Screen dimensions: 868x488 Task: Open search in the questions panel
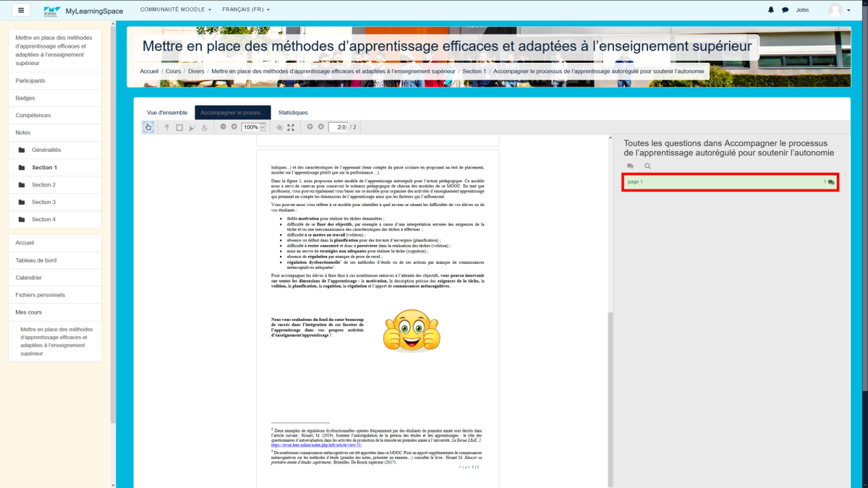pyautogui.click(x=647, y=166)
